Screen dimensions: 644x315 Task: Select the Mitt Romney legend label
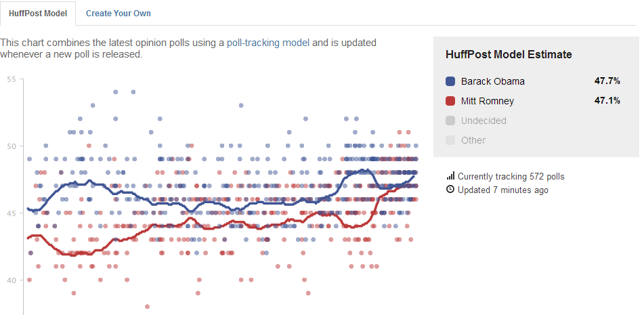[x=488, y=101]
